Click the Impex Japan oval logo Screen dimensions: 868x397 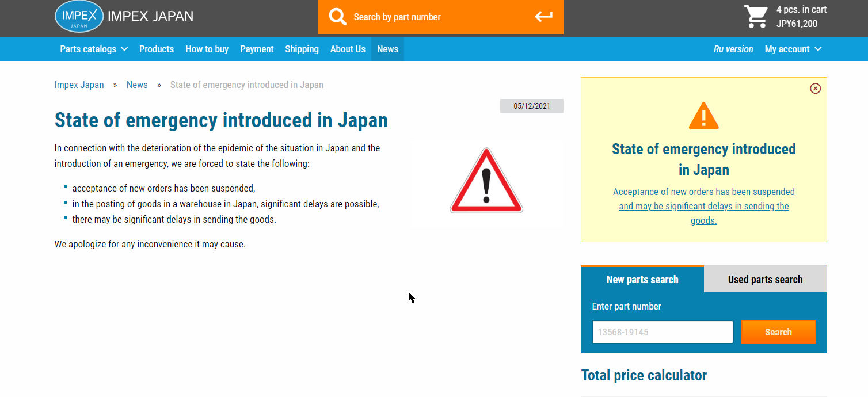79,17
